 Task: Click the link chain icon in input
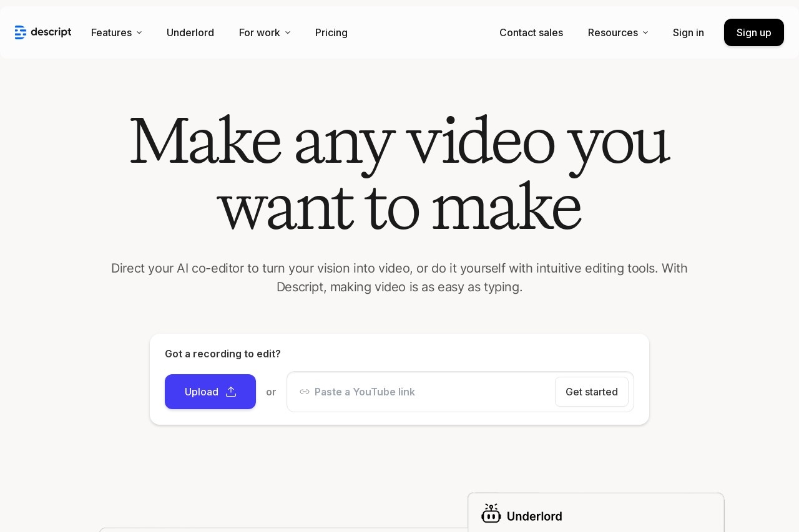point(305,392)
